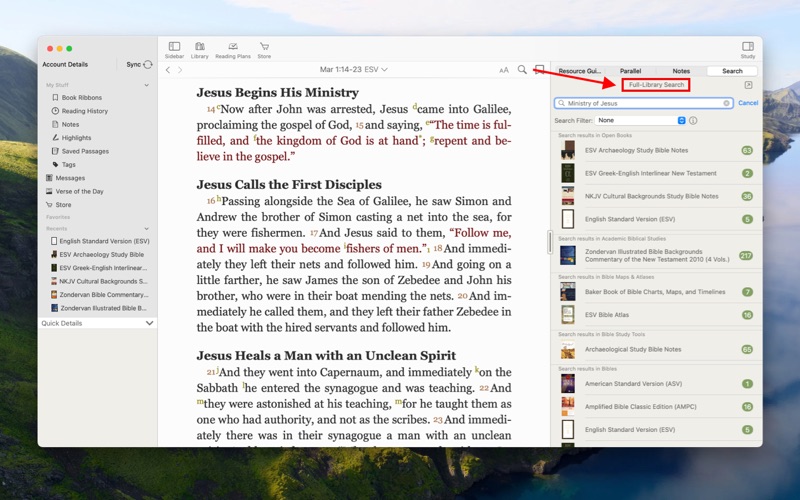The height and width of the screenshot is (500, 800).
Task: Expand the Mar 1:14-23 ESV passage selector
Action: 354,70
